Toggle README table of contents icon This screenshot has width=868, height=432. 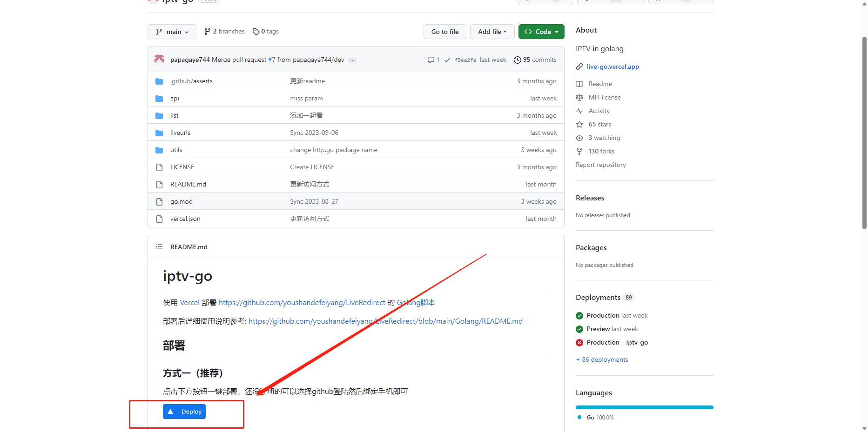159,246
